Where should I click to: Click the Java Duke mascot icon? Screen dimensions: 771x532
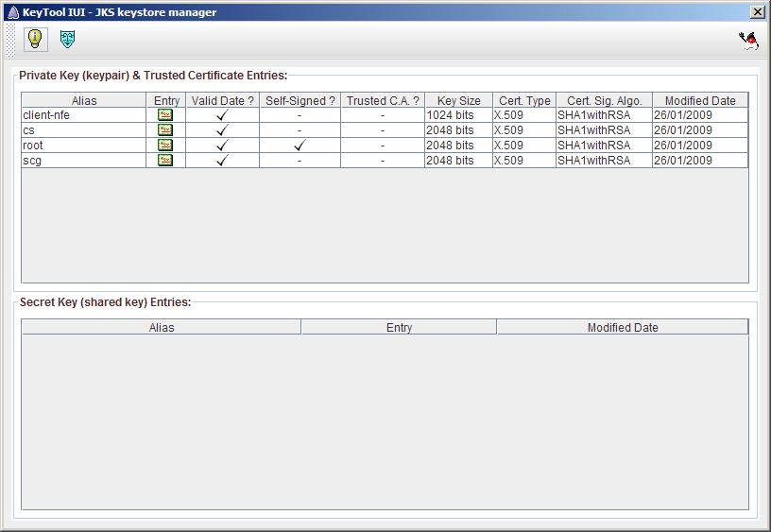(x=749, y=41)
